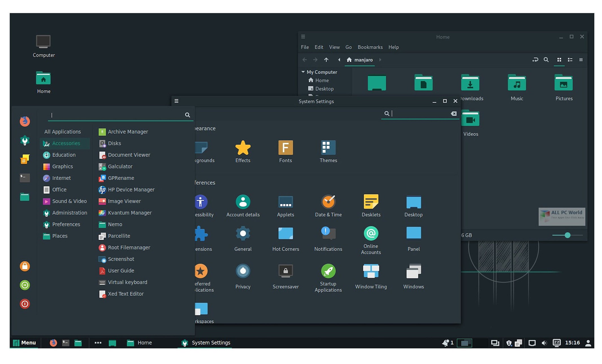Open the Bookmarks menu in Home window
This screenshot has height=364, width=602.
(x=370, y=47)
